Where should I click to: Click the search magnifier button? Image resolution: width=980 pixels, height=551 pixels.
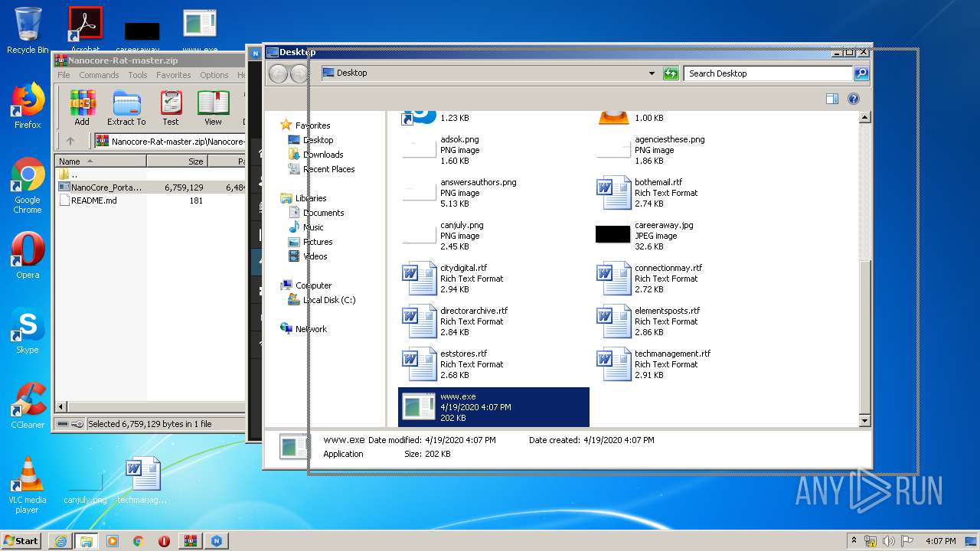[861, 73]
